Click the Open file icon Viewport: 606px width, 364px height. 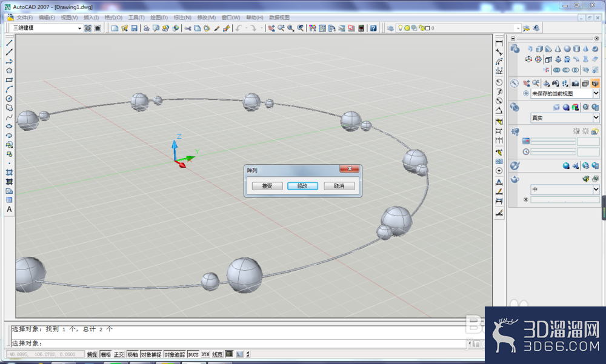coord(124,28)
